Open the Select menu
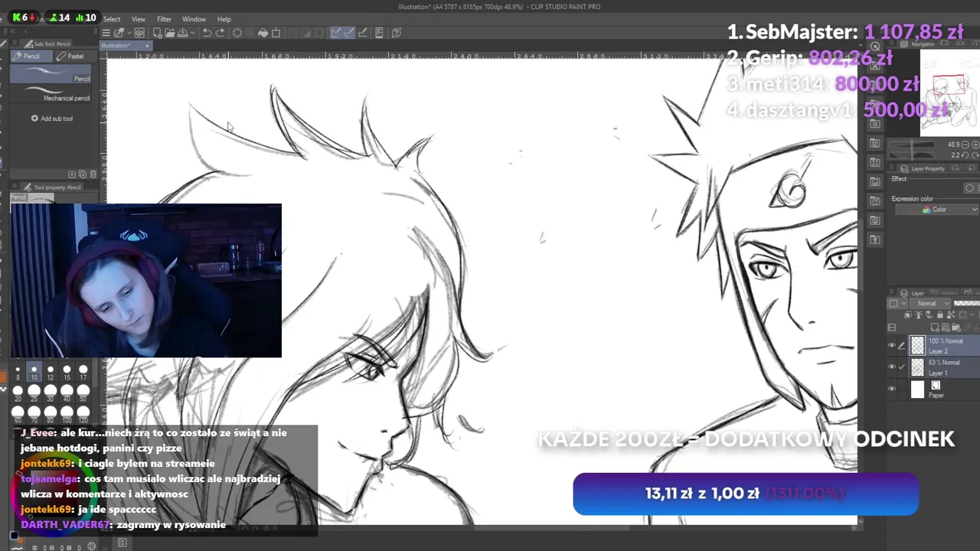 [x=112, y=19]
